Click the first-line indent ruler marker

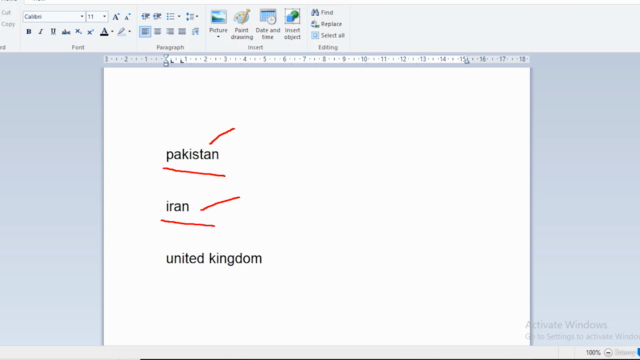click(x=166, y=57)
